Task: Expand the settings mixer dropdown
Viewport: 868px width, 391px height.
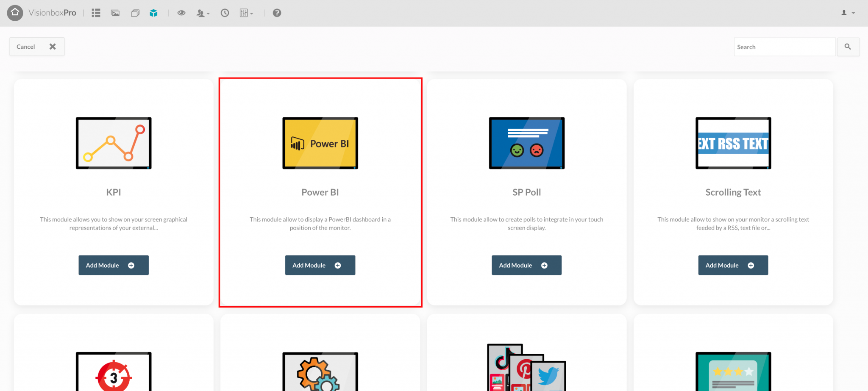Action: [247, 13]
